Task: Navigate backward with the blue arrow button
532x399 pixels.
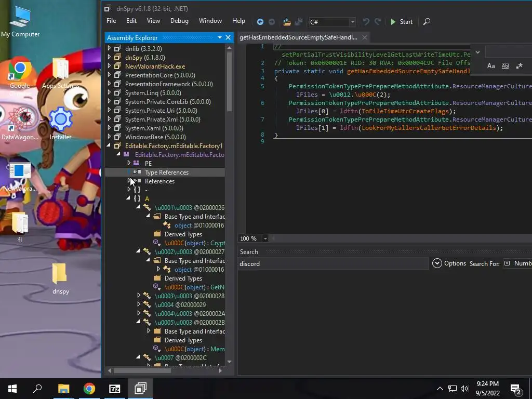Action: tap(260, 22)
